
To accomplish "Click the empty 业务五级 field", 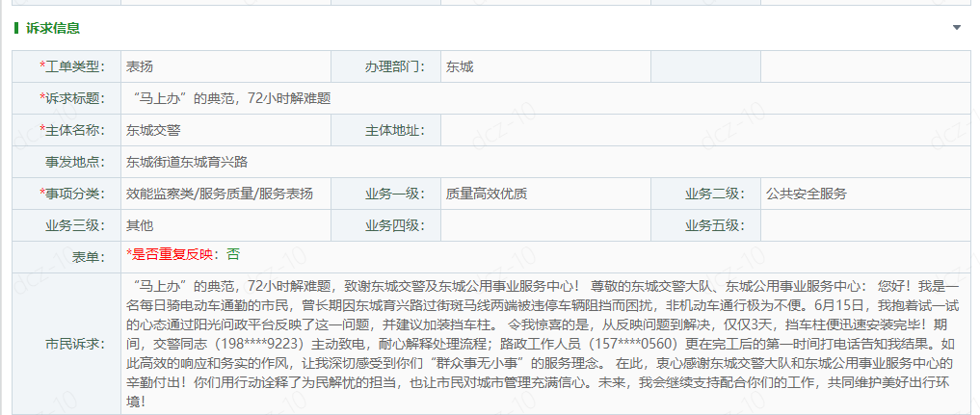I will (x=865, y=226).
